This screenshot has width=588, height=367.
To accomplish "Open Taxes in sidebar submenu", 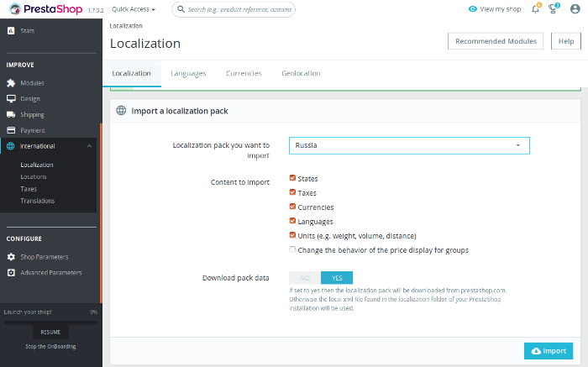I will (29, 189).
